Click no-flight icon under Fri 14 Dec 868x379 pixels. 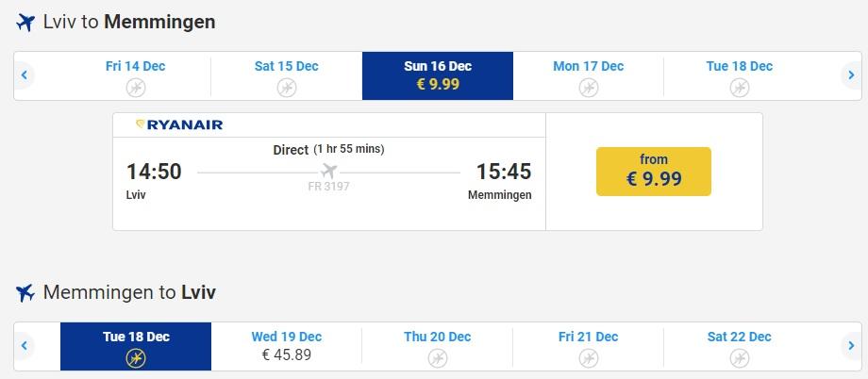tap(136, 88)
